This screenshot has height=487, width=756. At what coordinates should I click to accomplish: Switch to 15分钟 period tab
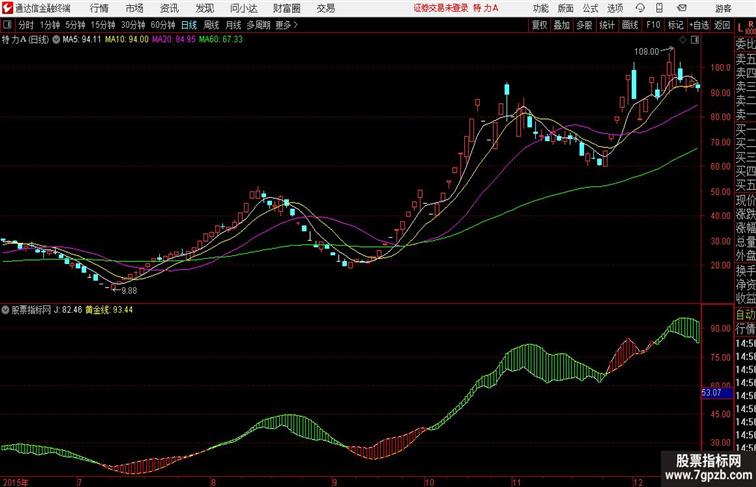103,25
